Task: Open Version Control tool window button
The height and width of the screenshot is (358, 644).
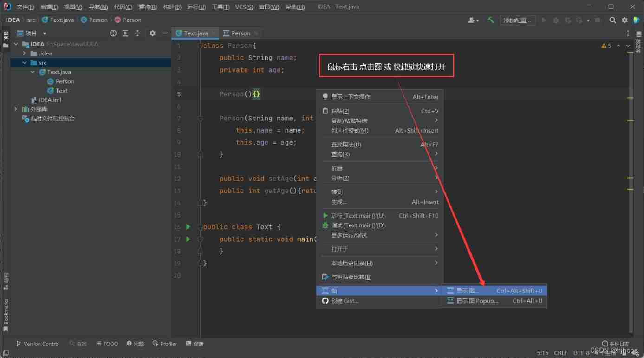Action: tap(38, 344)
